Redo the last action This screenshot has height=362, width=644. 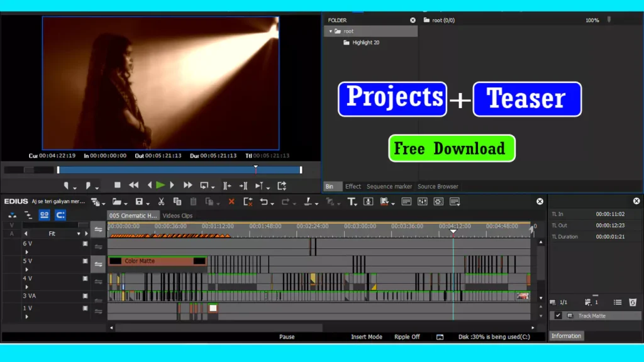[x=286, y=202]
